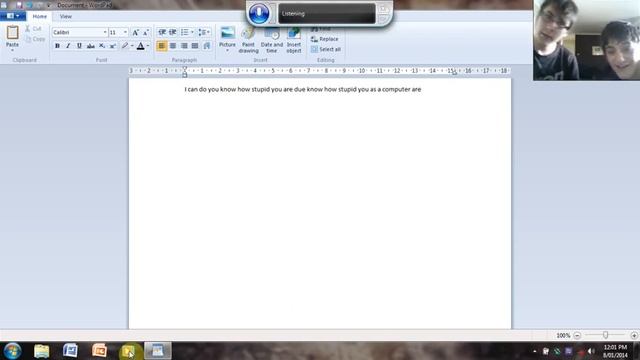
Task: Open the line spacing dropdown
Action: coord(204,32)
